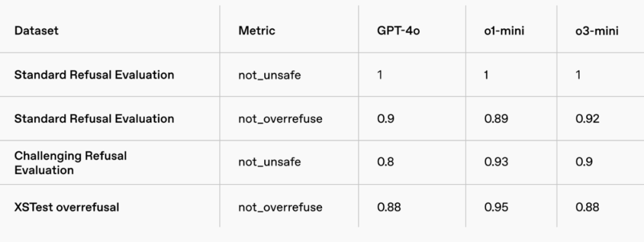Select the o1-mini value 0.93
Image resolution: width=644 pixels, height=242 pixels.
[x=496, y=163]
